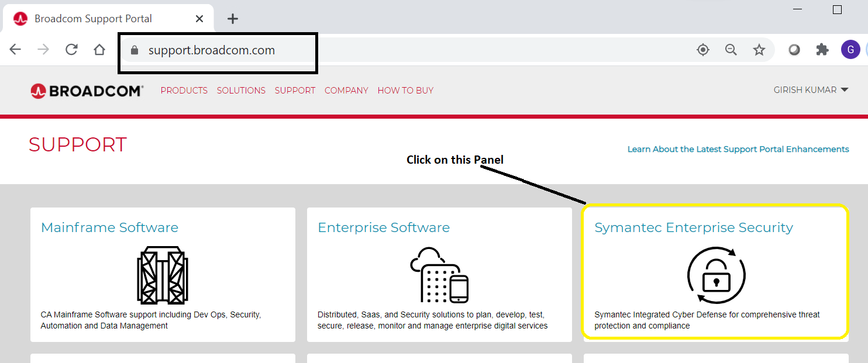Open a new browser tab
This screenshot has width=868, height=363.
pyautogui.click(x=233, y=19)
